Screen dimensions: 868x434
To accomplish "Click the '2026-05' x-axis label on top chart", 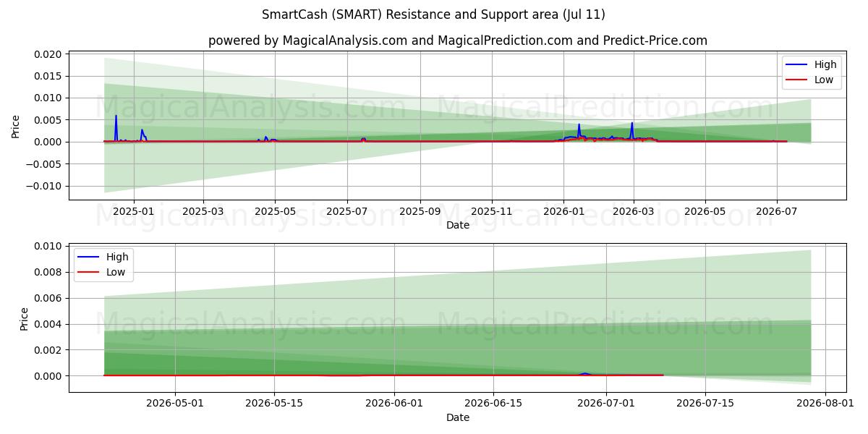I will [705, 211].
